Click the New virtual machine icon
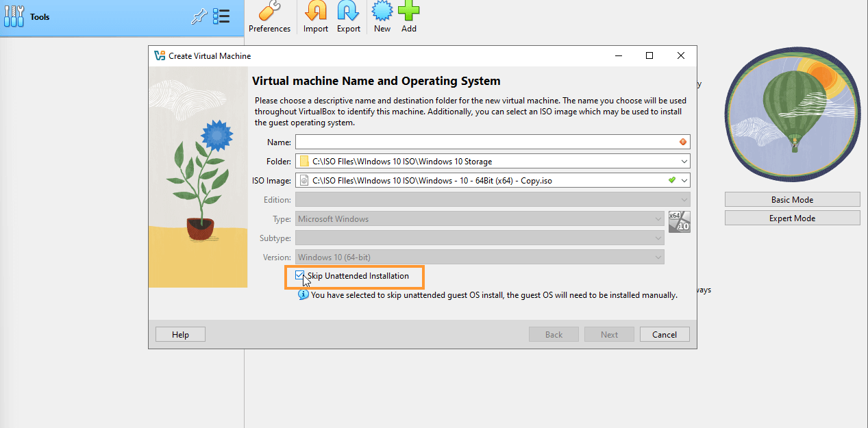The image size is (868, 428). pos(382,17)
